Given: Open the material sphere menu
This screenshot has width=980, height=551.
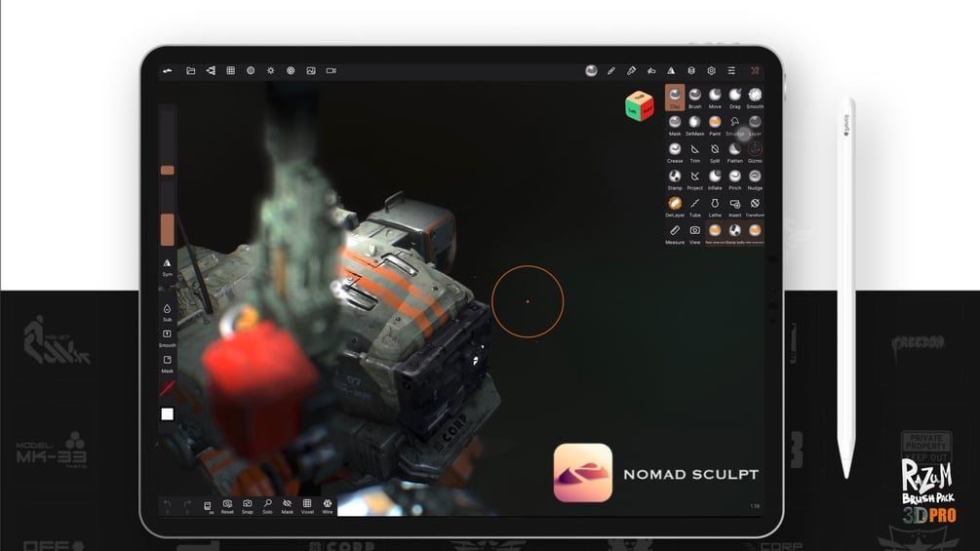Looking at the screenshot, I should click(x=251, y=70).
